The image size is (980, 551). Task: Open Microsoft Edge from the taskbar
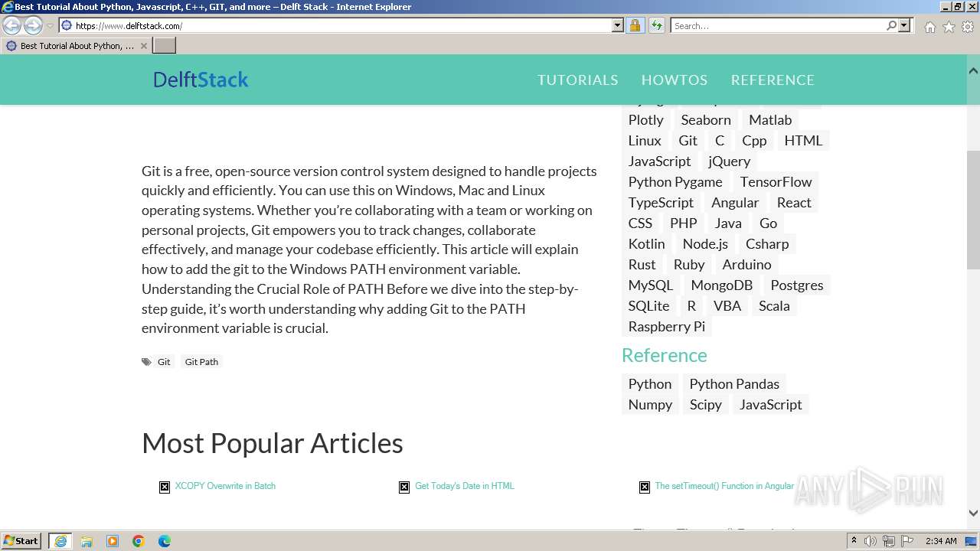point(165,541)
